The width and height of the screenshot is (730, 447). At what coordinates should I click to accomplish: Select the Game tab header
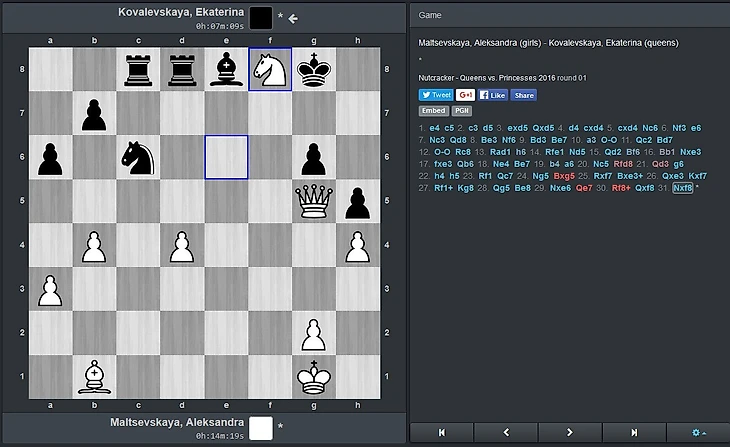point(431,17)
